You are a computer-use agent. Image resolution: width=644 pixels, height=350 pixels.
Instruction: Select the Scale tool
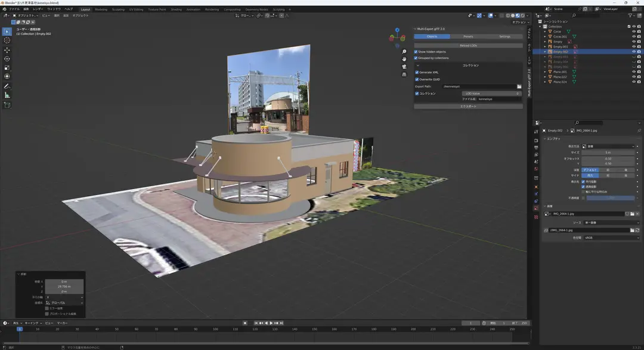[x=7, y=68]
